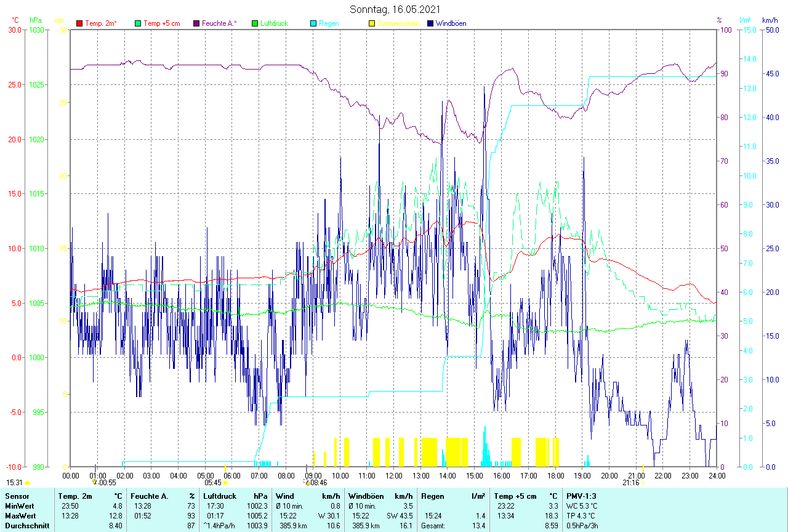Click the Durchschnitt row label
This screenshot has width=788, height=532.
coord(27,525)
